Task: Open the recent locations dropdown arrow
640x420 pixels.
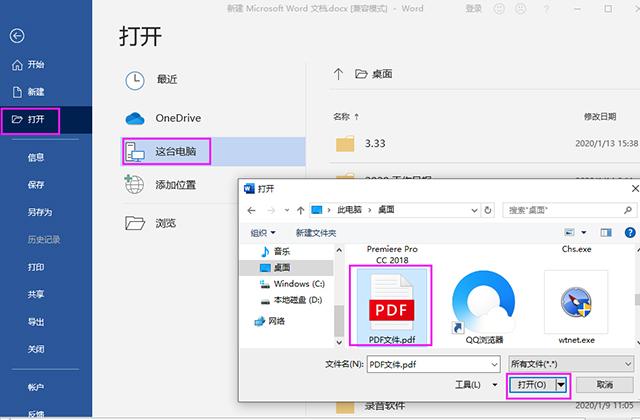Action: coord(287,211)
